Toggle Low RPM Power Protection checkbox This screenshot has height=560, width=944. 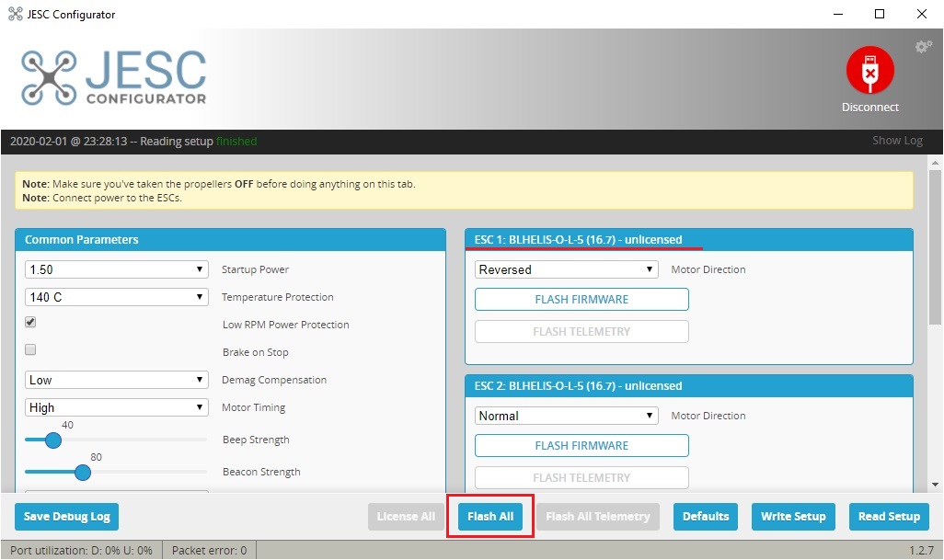[30, 322]
